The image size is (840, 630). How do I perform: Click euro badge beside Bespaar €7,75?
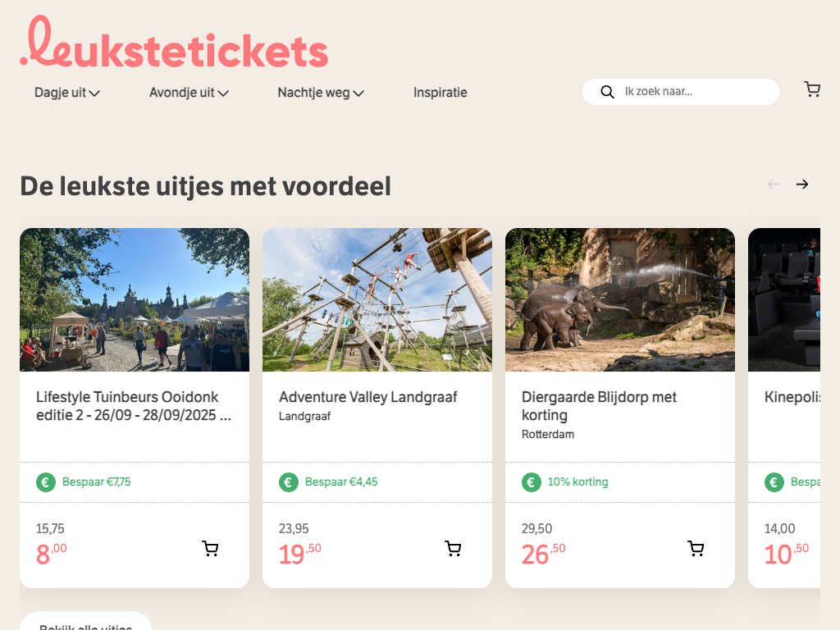tap(46, 482)
